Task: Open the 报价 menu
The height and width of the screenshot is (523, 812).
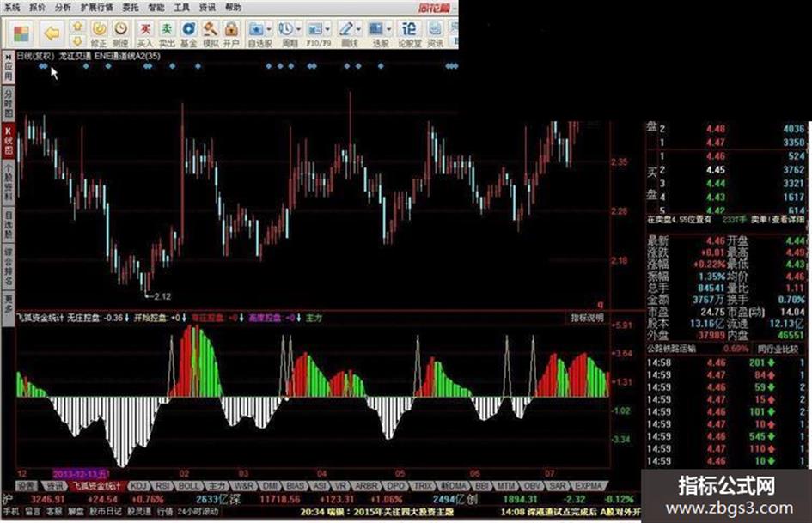Action: [37, 7]
